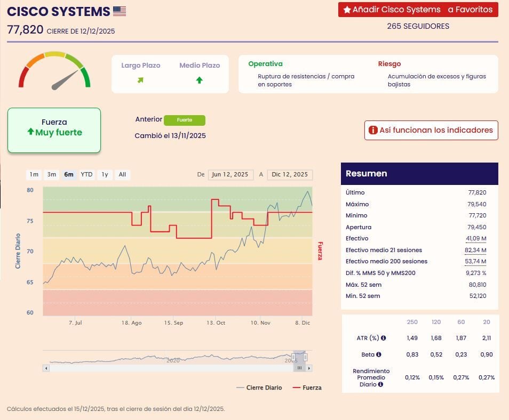Add Cisco Systems to Favoritos
509x420 pixels.
coord(418,10)
